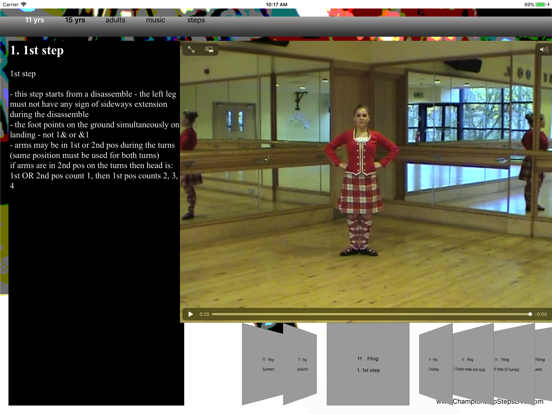The image size is (552, 414).
Task: Open the music tab
Action: (x=155, y=20)
